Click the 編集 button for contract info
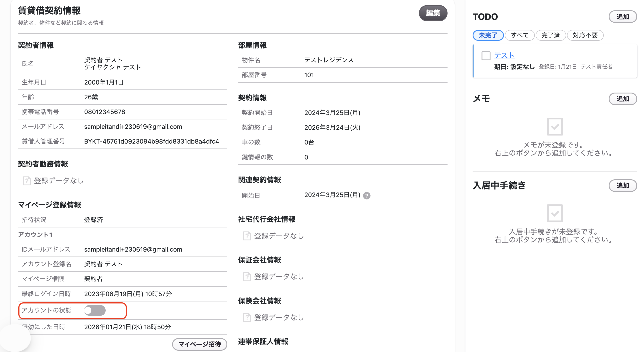644x352 pixels. pyautogui.click(x=433, y=13)
